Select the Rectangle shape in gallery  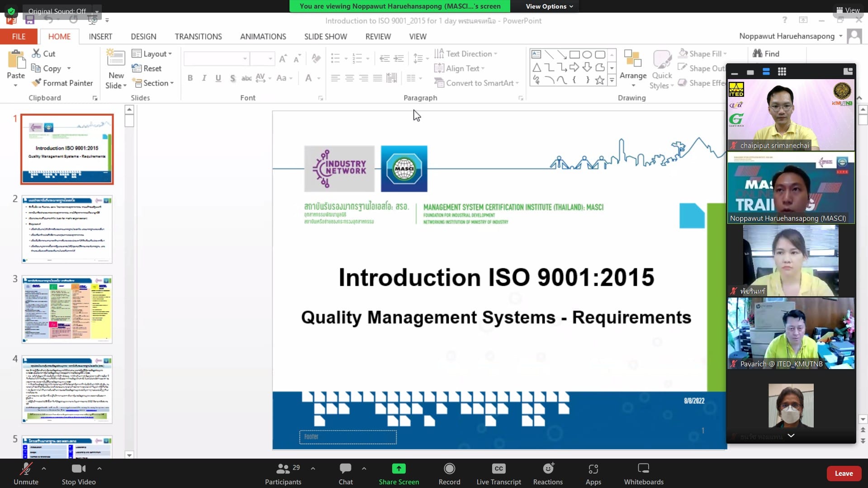tap(574, 55)
